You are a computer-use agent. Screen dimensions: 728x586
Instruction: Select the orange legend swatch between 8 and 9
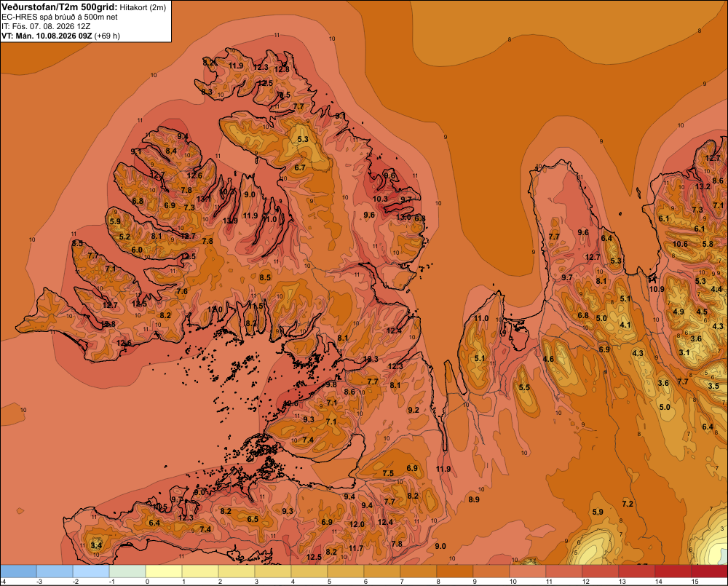point(454,571)
